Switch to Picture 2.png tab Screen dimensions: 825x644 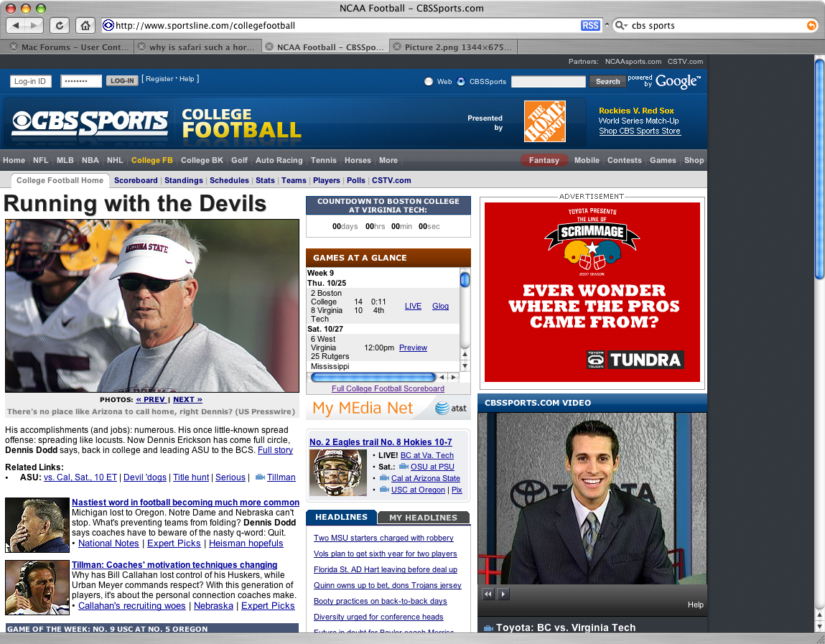458,47
